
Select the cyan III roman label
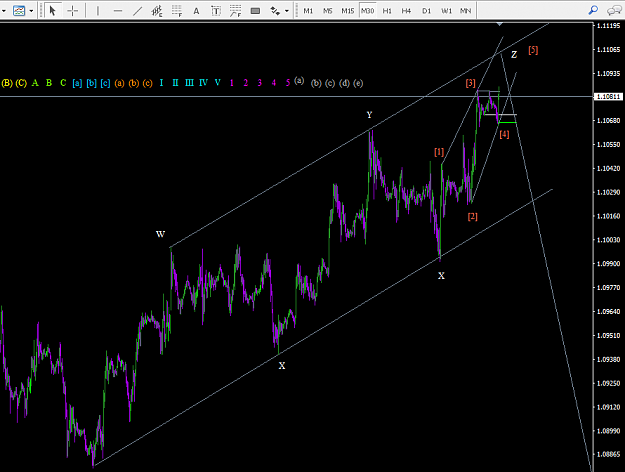click(x=189, y=83)
